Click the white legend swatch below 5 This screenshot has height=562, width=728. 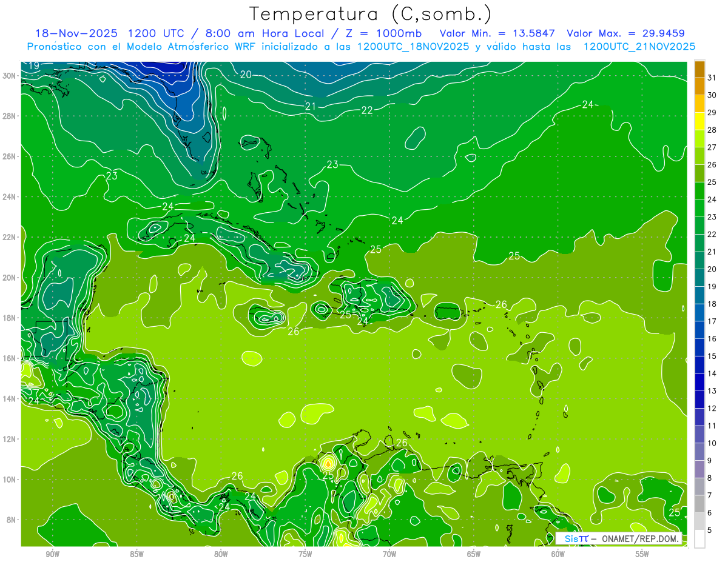699,538
